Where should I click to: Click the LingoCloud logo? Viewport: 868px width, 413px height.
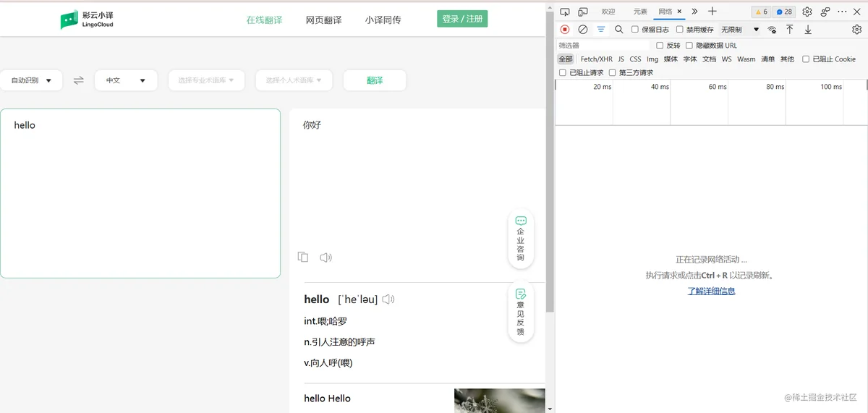click(87, 20)
